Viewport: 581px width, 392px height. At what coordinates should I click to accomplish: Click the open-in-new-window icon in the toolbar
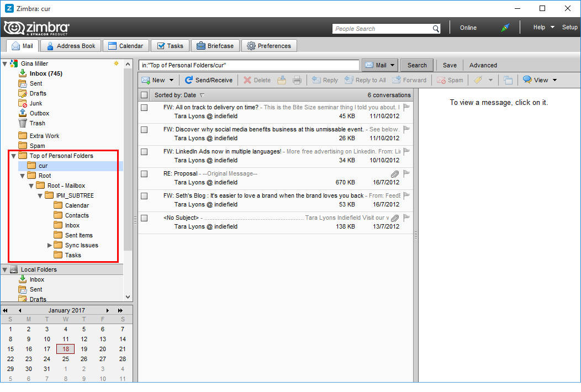click(x=508, y=80)
